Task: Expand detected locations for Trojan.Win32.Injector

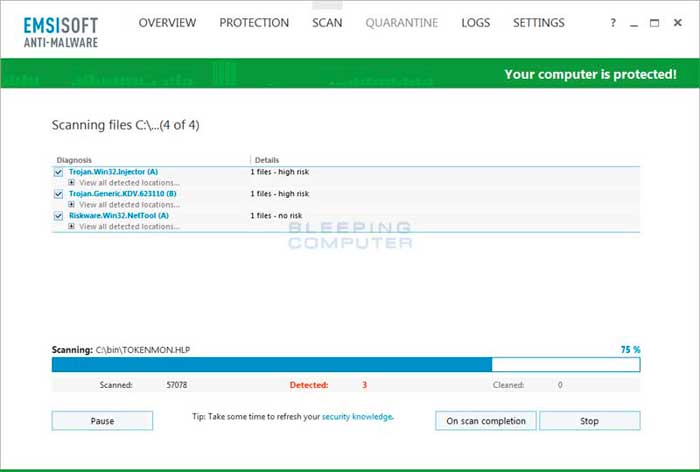Action: [x=71, y=183]
